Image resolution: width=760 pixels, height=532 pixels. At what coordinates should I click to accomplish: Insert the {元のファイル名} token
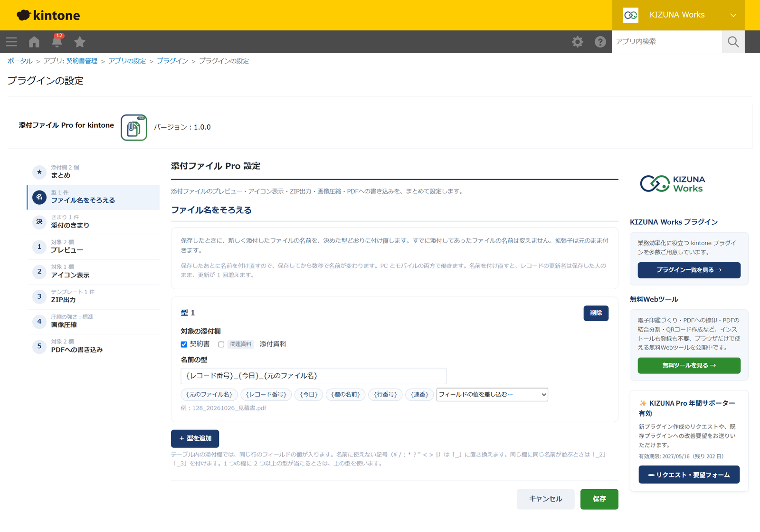coord(209,395)
